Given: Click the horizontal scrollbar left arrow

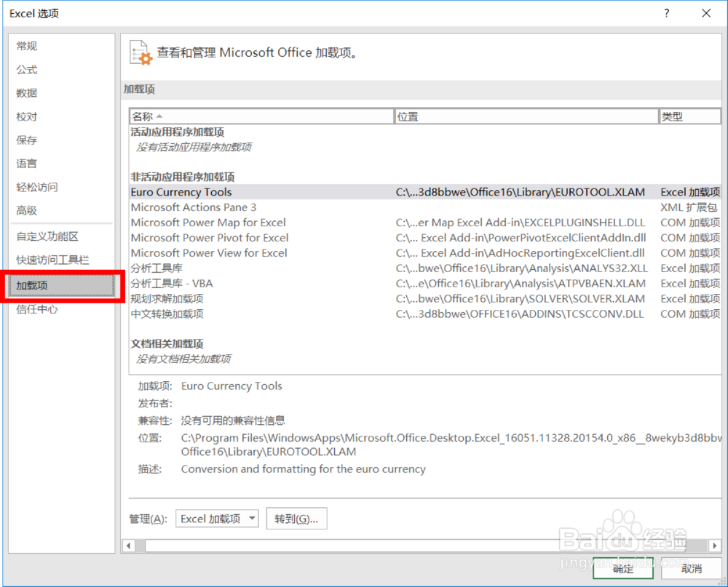Looking at the screenshot, I should [x=128, y=546].
